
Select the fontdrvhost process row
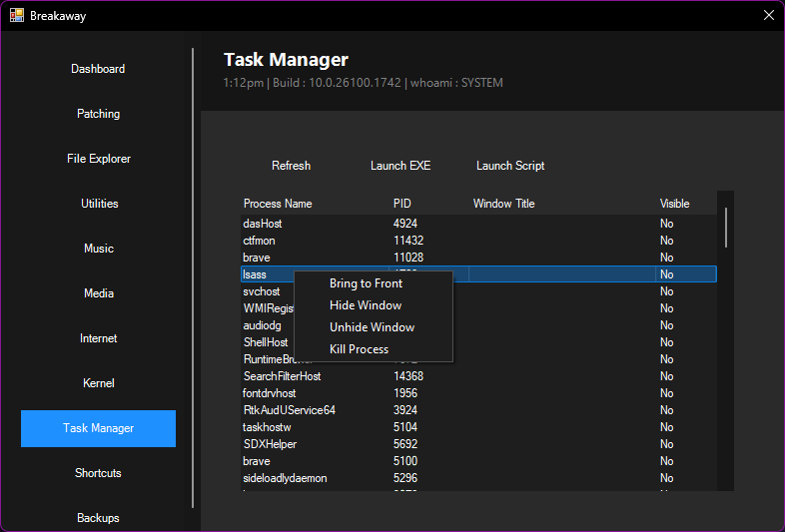tap(478, 393)
